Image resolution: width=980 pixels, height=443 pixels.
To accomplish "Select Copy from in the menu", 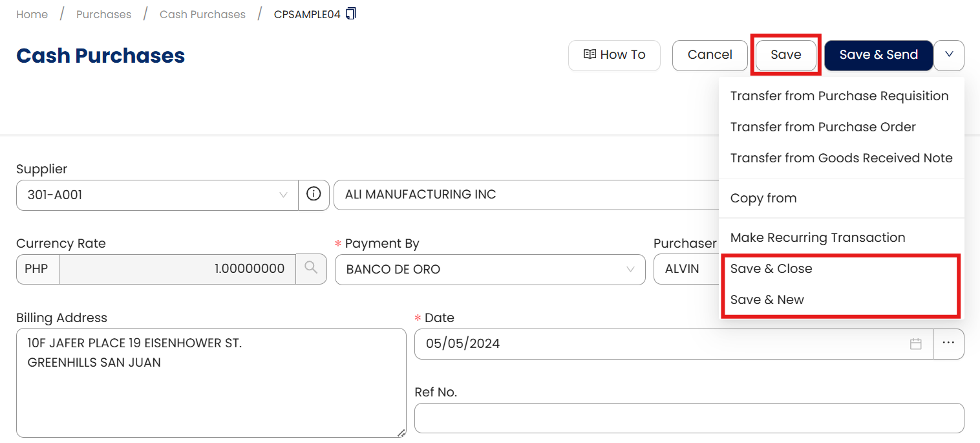I will [763, 198].
